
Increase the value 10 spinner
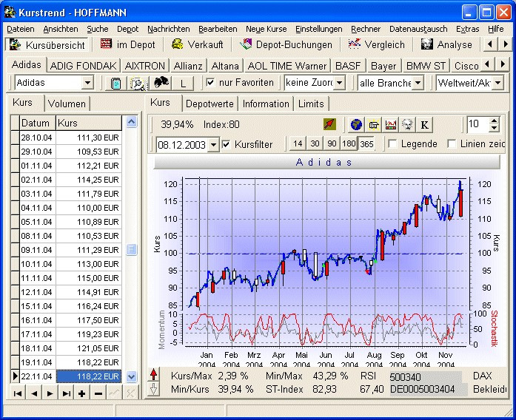point(494,121)
